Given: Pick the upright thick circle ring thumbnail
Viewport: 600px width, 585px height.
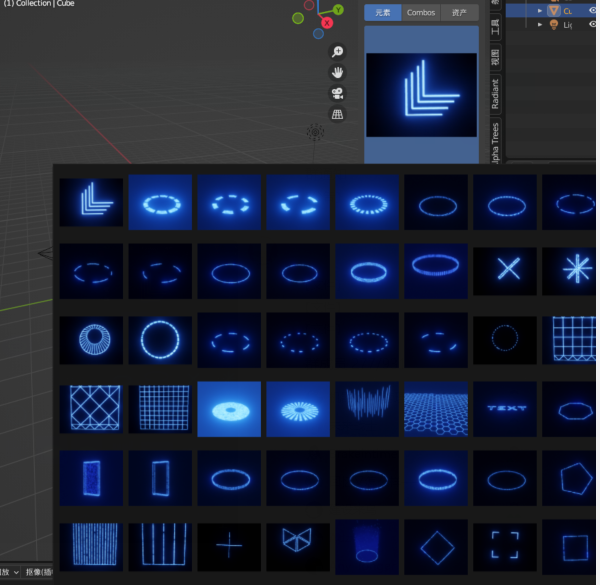Looking at the screenshot, I should pos(160,340).
